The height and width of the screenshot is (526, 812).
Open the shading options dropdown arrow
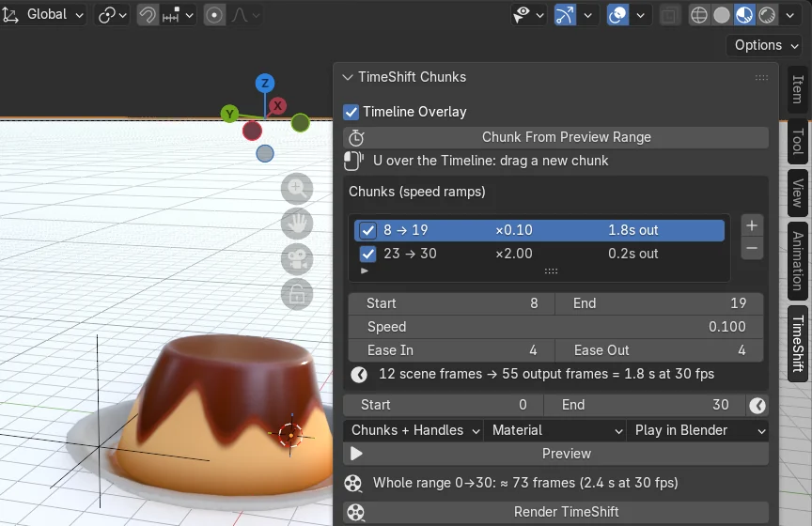(790, 15)
